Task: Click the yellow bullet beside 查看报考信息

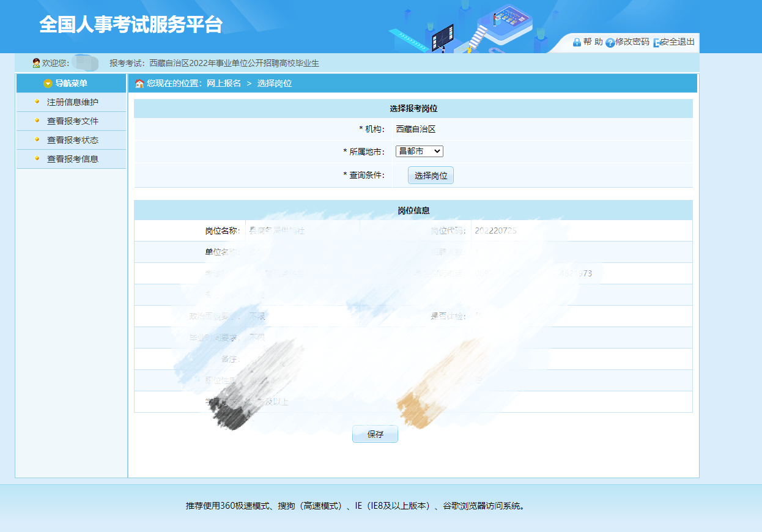Action: (x=37, y=159)
